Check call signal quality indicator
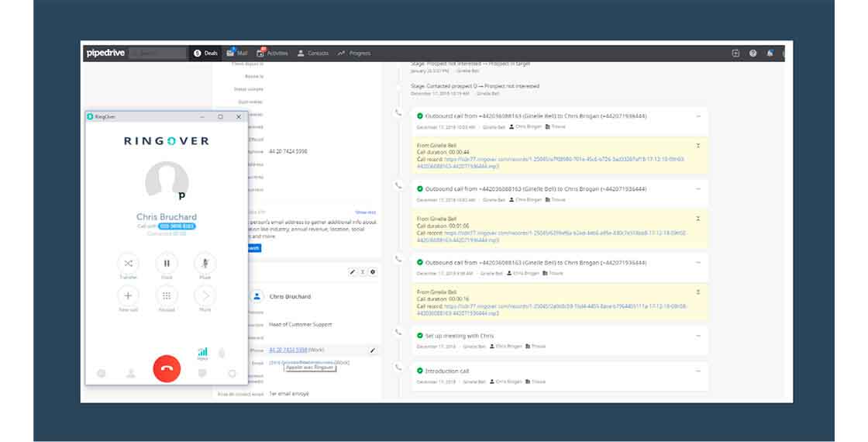Screen dimensions: 868x442 coord(202,352)
